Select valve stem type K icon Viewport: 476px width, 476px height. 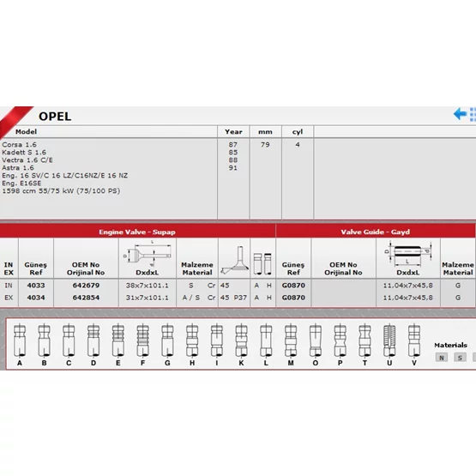point(241,340)
